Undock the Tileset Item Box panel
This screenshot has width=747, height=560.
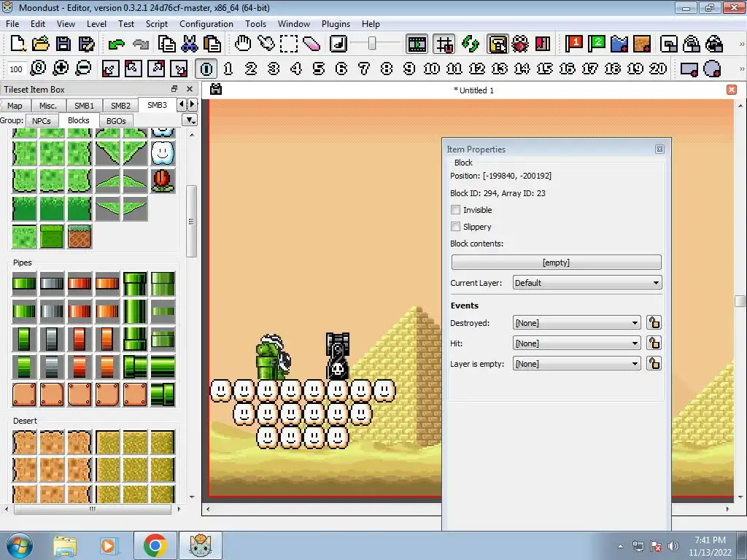point(174,89)
